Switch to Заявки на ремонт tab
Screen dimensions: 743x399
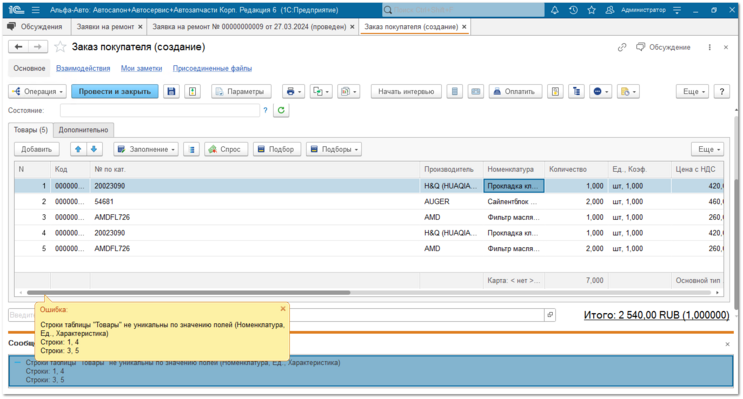click(x=105, y=27)
